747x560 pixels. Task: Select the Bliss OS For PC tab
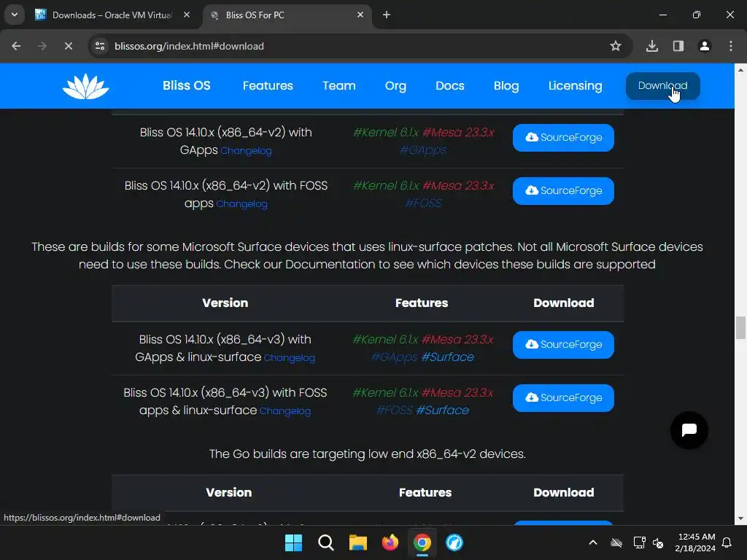point(287,15)
